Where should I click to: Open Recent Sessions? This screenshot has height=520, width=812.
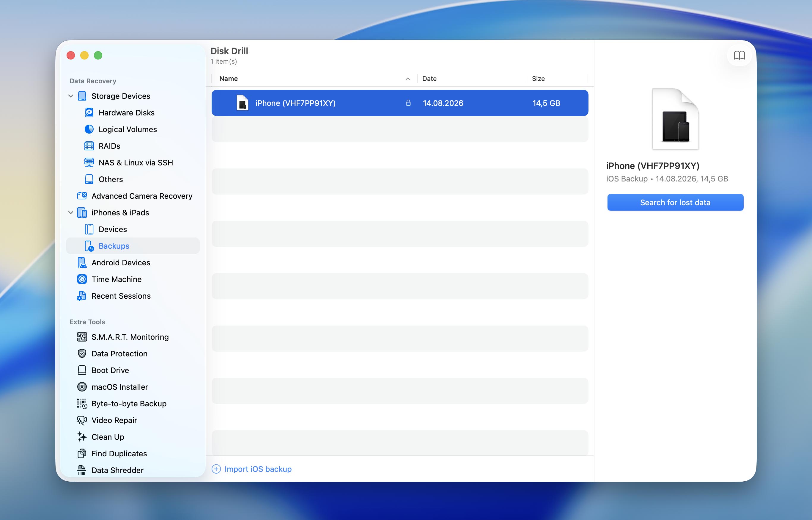[121, 296]
